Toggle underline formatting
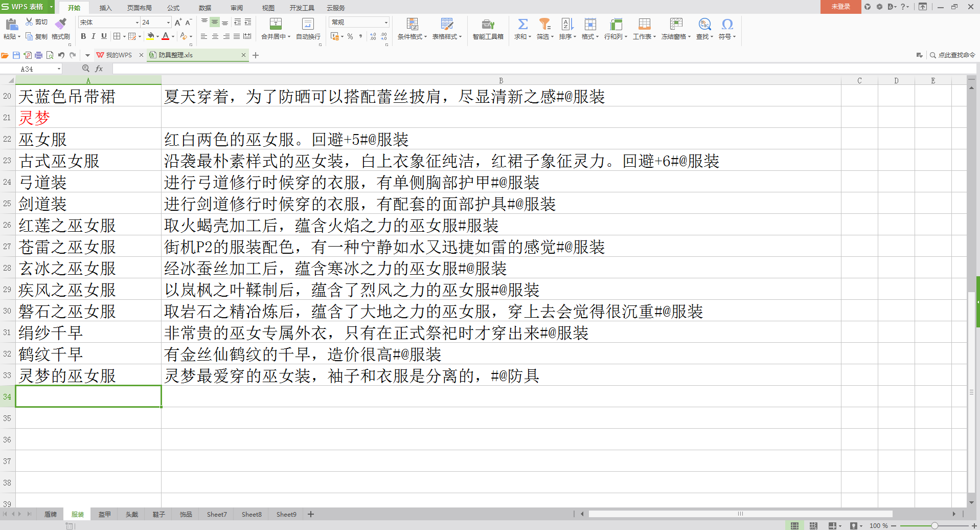980x530 pixels. (104, 36)
